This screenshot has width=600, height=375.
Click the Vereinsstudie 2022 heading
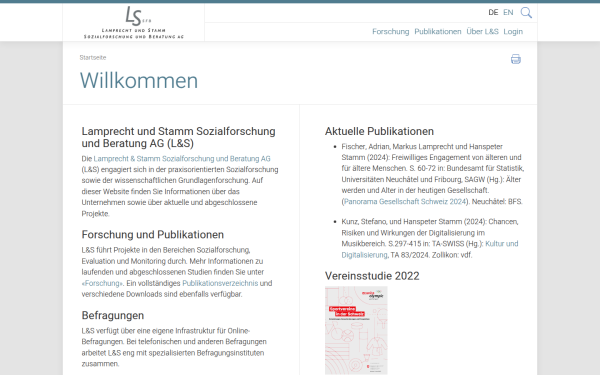(x=372, y=276)
